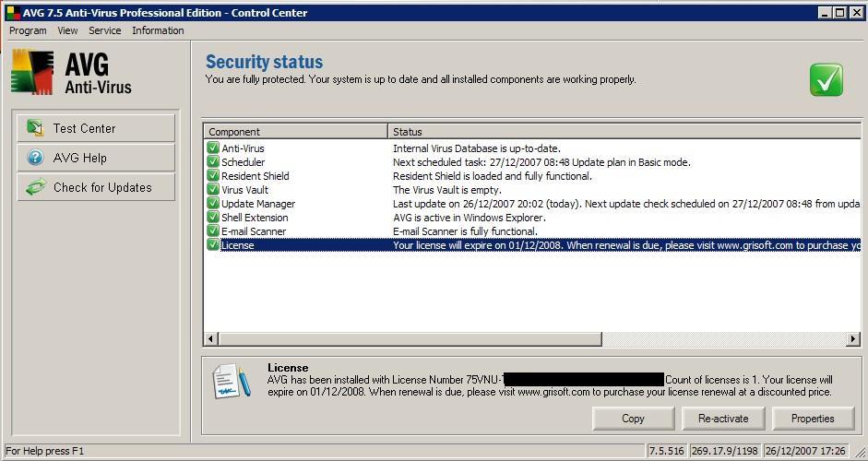The height and width of the screenshot is (461, 868).
Task: Click the AVG title bar icon
Action: tap(13, 12)
